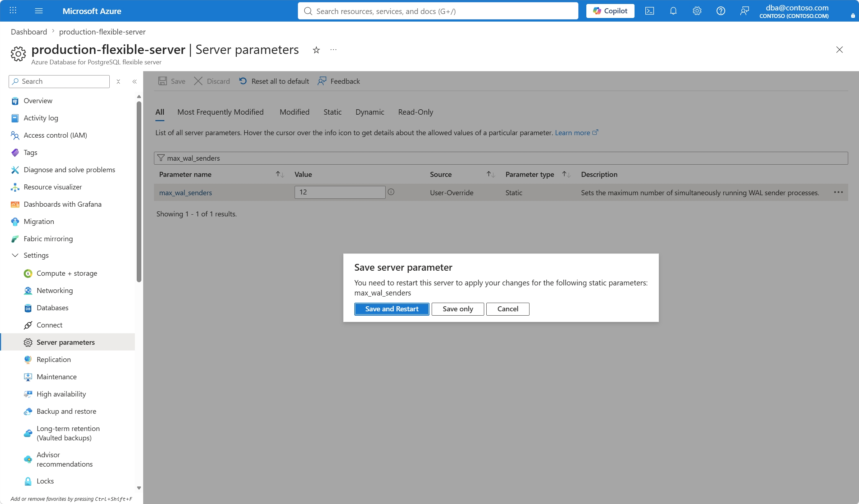Sort by Parameter type column

(x=566, y=174)
